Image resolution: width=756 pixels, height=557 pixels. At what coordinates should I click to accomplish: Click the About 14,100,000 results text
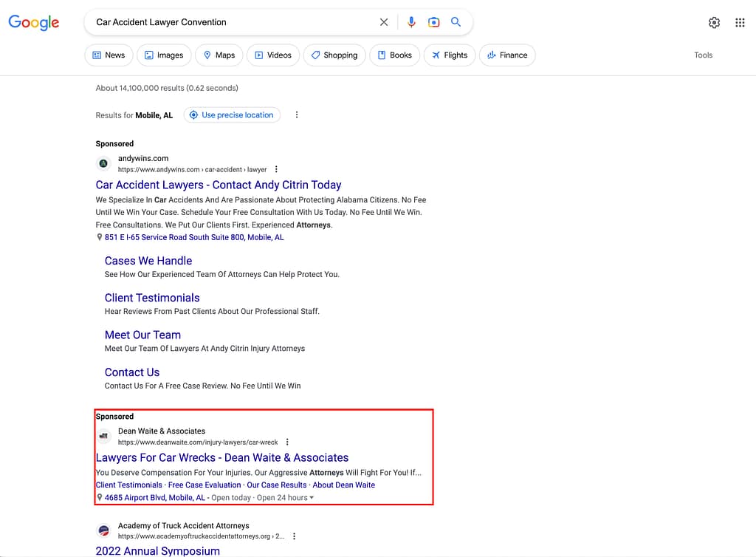point(167,88)
